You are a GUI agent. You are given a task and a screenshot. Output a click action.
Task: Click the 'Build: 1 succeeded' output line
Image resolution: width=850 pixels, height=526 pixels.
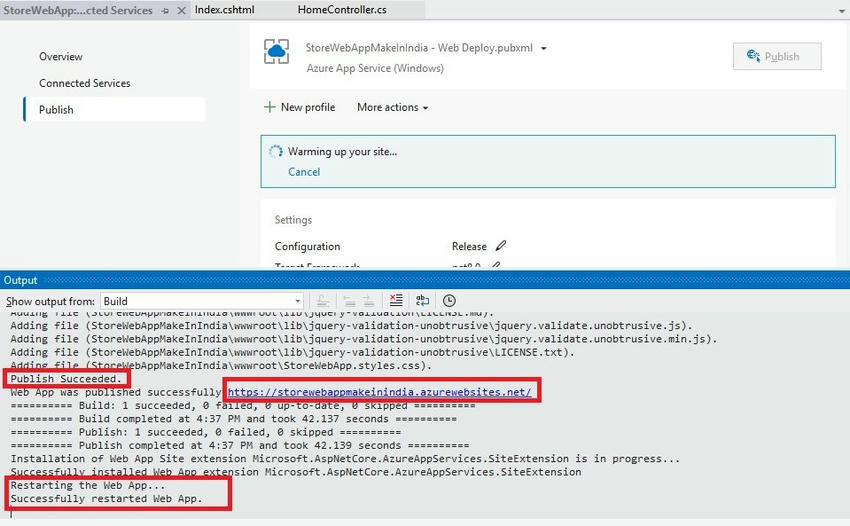[243, 405]
